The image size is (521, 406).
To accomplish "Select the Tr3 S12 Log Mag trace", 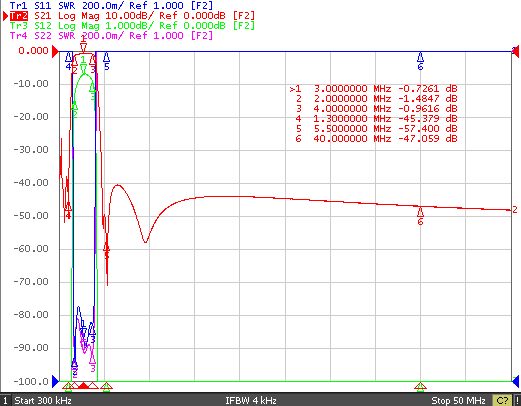I will (x=132, y=26).
